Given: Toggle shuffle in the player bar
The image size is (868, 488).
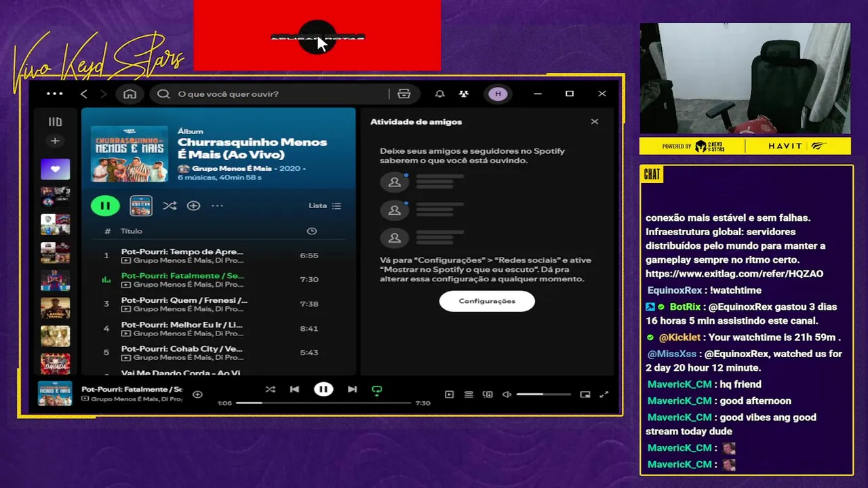Looking at the screenshot, I should click(270, 390).
